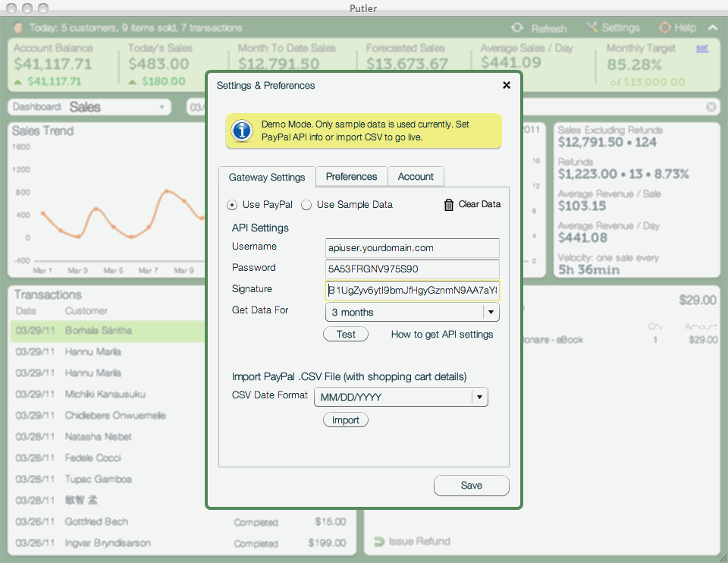Save the settings
The width and height of the screenshot is (728, 563).
pyautogui.click(x=471, y=486)
